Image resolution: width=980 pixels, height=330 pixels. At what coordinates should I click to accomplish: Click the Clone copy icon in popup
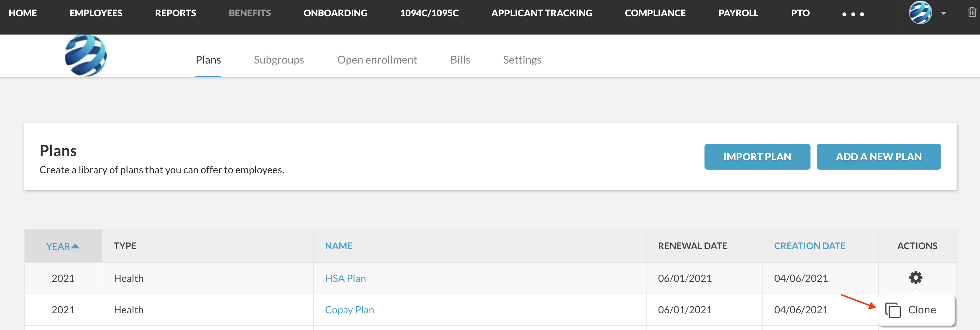click(x=892, y=310)
